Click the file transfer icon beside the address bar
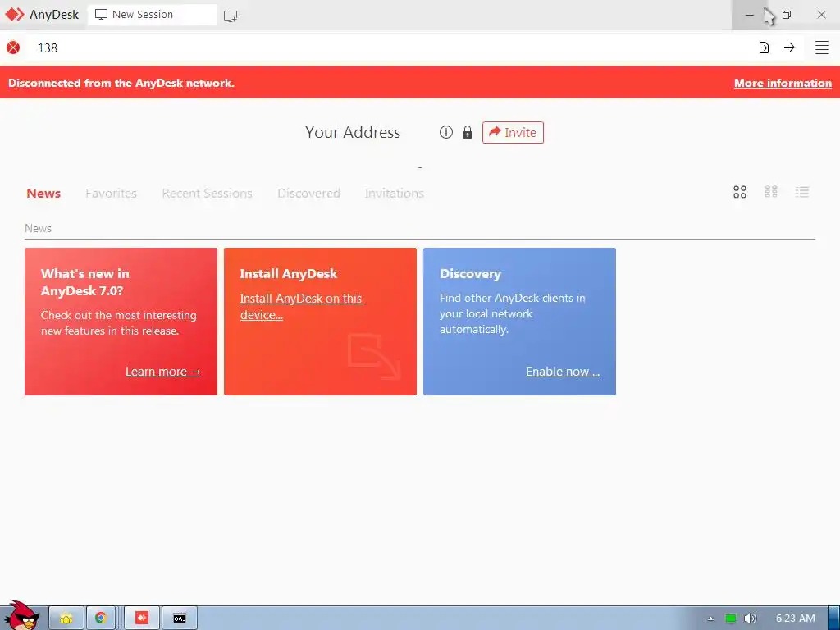The image size is (840, 630). [x=764, y=48]
